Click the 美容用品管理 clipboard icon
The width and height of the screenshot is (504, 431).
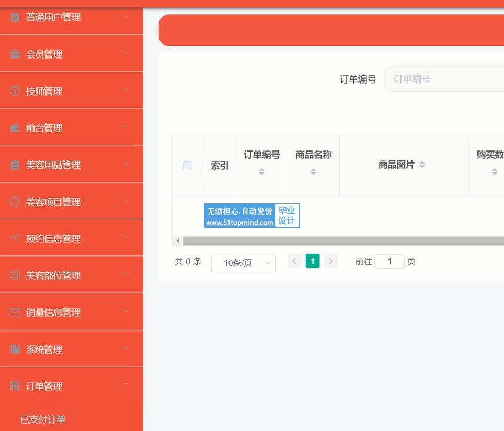tap(15, 165)
